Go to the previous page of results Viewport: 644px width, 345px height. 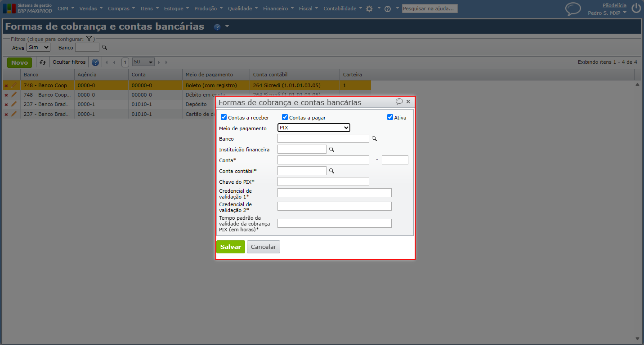(114, 62)
